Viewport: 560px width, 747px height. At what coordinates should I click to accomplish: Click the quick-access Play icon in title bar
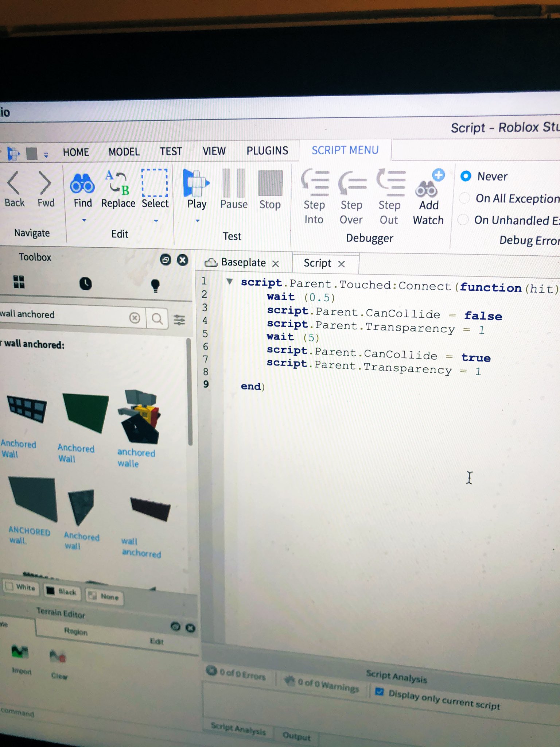[x=13, y=154]
